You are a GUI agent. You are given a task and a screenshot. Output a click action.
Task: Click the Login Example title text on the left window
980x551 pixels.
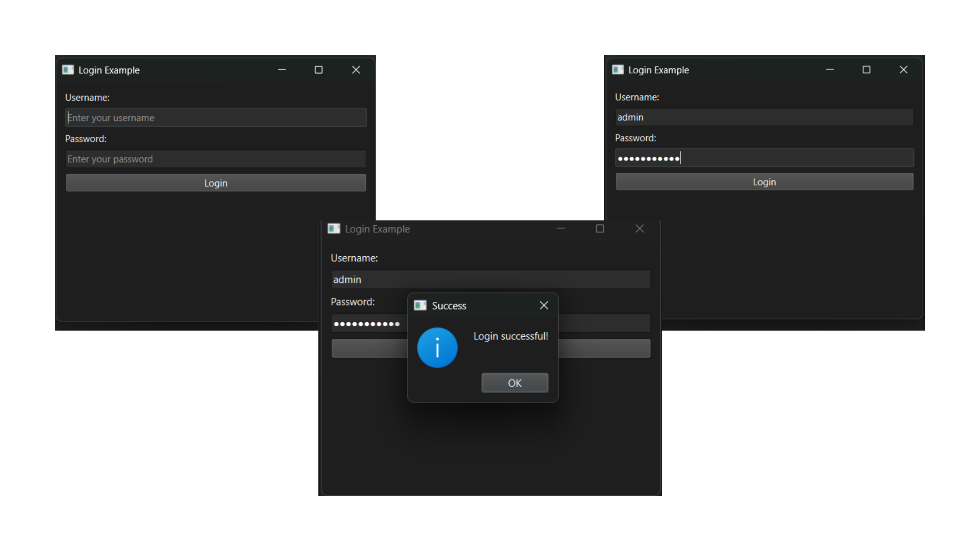[x=109, y=70]
